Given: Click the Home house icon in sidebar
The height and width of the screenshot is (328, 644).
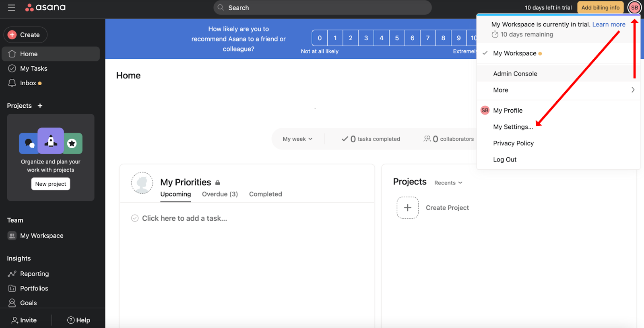Looking at the screenshot, I should [x=12, y=54].
